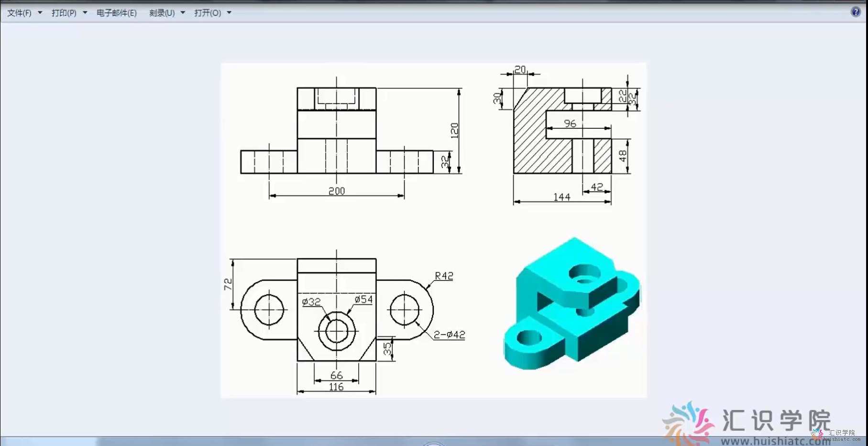Viewport: 868px width, 446px height.
Task: Click the 42 dimension below section view
Action: (597, 187)
